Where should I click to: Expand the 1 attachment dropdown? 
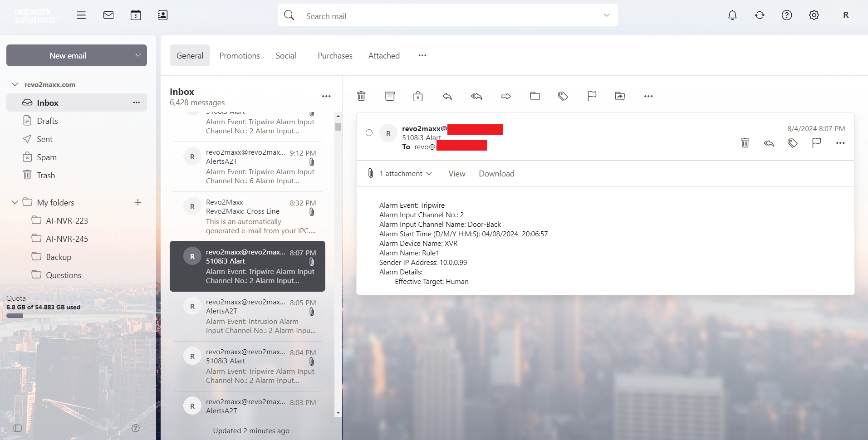coord(406,174)
